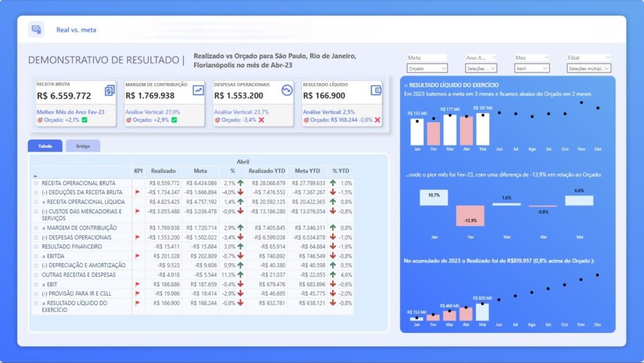Switch to the Bridge tab
Viewport: 644px width, 363px height.
pyautogui.click(x=83, y=146)
